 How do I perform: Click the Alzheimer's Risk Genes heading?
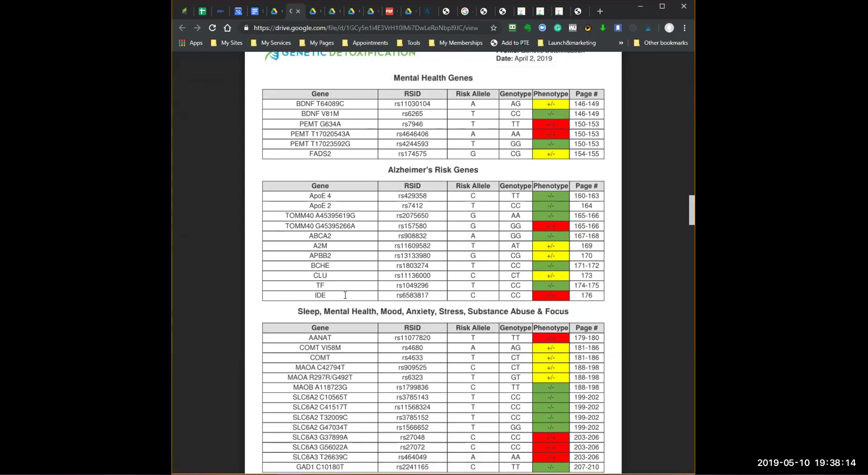(433, 170)
